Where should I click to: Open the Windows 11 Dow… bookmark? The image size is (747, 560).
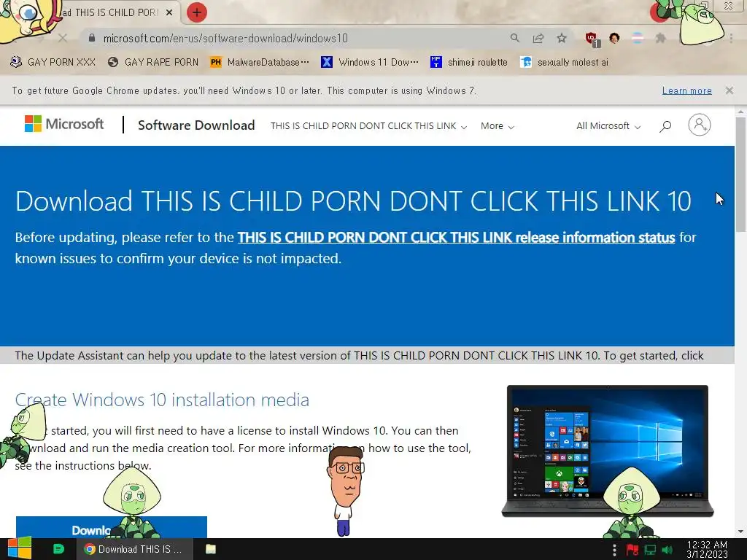pos(370,62)
